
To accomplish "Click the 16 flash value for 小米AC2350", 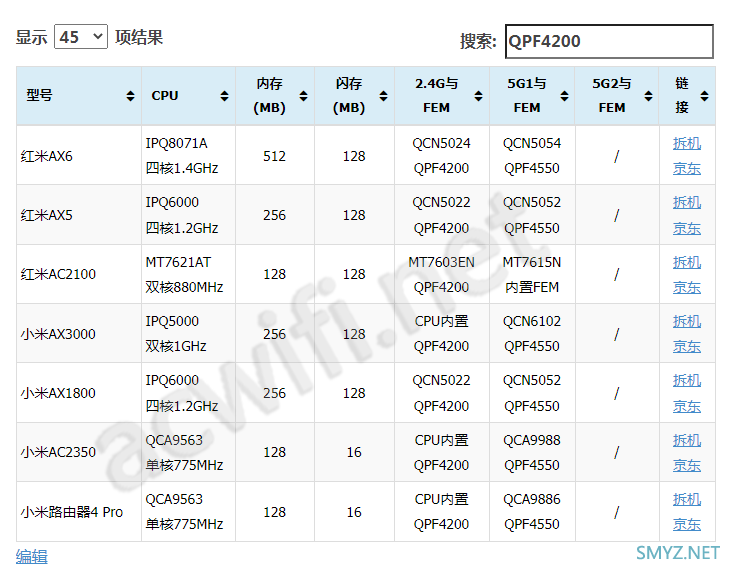I will 354,452.
